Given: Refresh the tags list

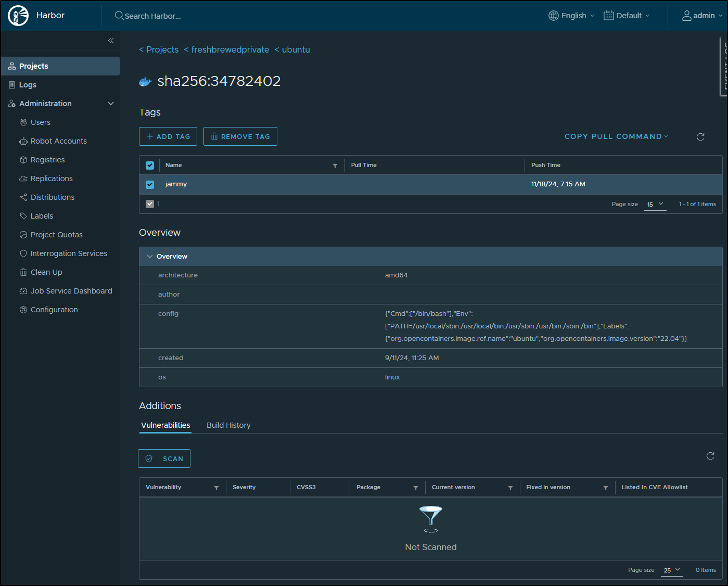Looking at the screenshot, I should pos(700,137).
